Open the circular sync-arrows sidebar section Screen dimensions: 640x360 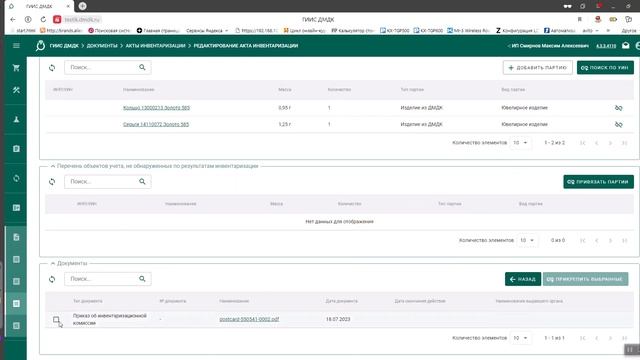click(16, 178)
